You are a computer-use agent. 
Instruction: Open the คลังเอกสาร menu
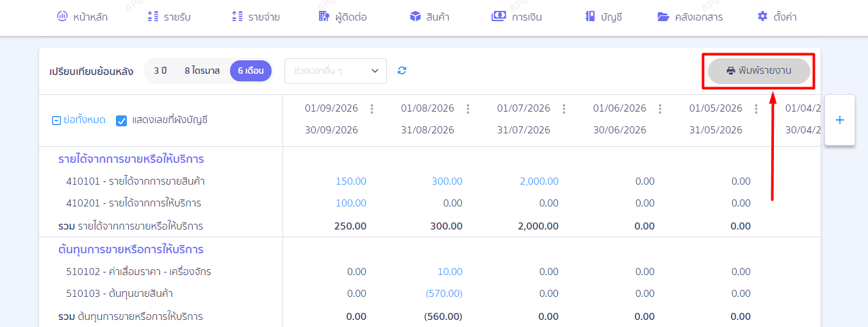pyautogui.click(x=691, y=17)
